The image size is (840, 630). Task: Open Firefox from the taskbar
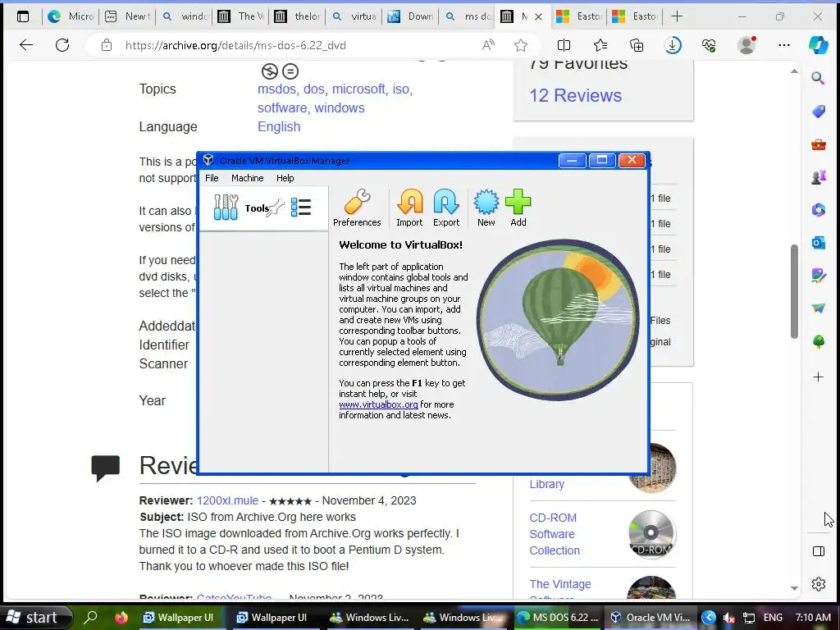[121, 617]
